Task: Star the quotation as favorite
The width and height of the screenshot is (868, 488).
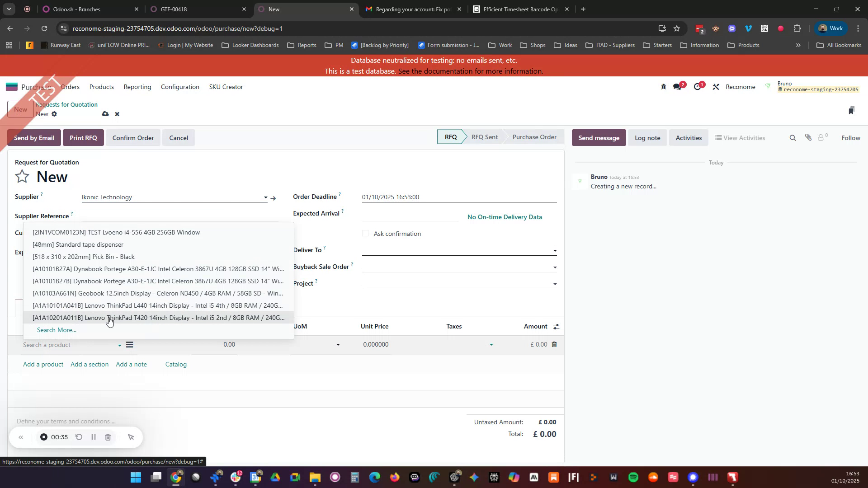Action: (x=22, y=176)
